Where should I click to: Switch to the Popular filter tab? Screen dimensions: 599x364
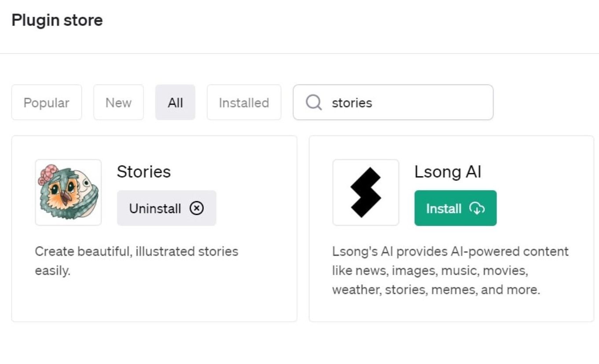[46, 103]
